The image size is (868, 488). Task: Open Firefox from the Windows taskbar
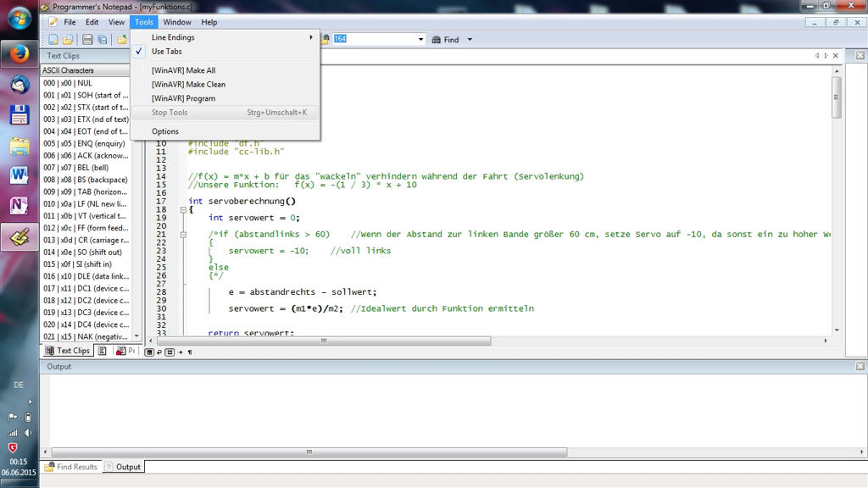[19, 54]
